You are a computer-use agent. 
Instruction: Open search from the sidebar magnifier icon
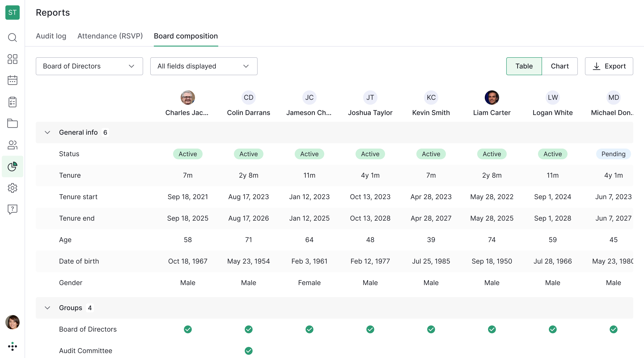[12, 38]
